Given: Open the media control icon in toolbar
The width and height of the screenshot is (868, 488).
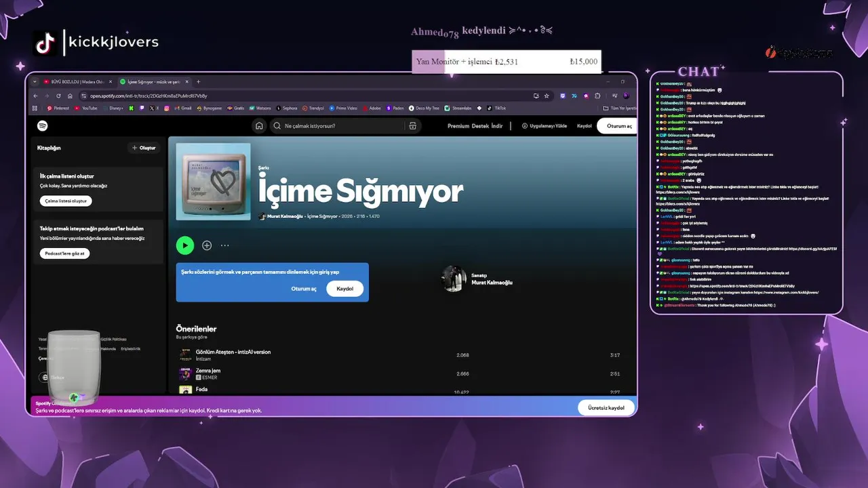Looking at the screenshot, I should (615, 96).
